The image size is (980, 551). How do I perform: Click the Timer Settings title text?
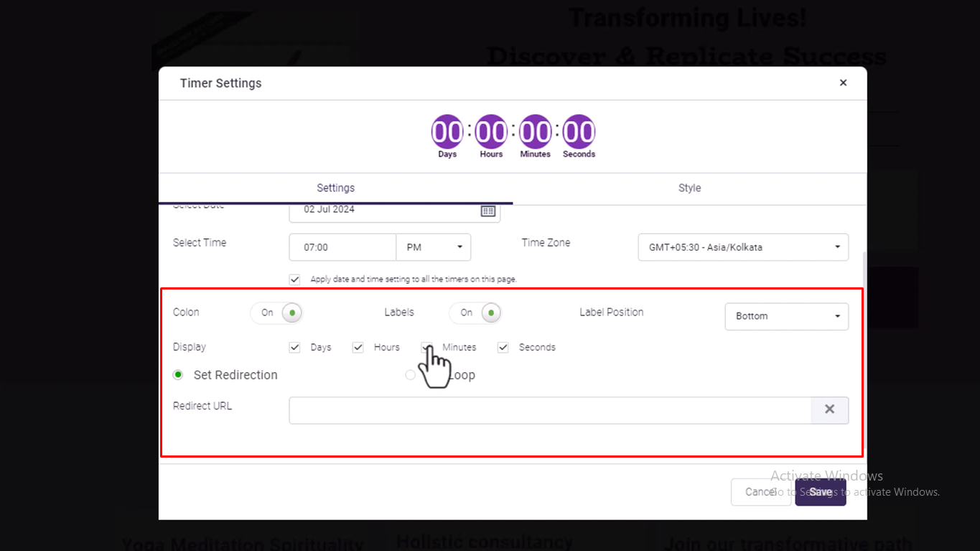click(x=220, y=83)
